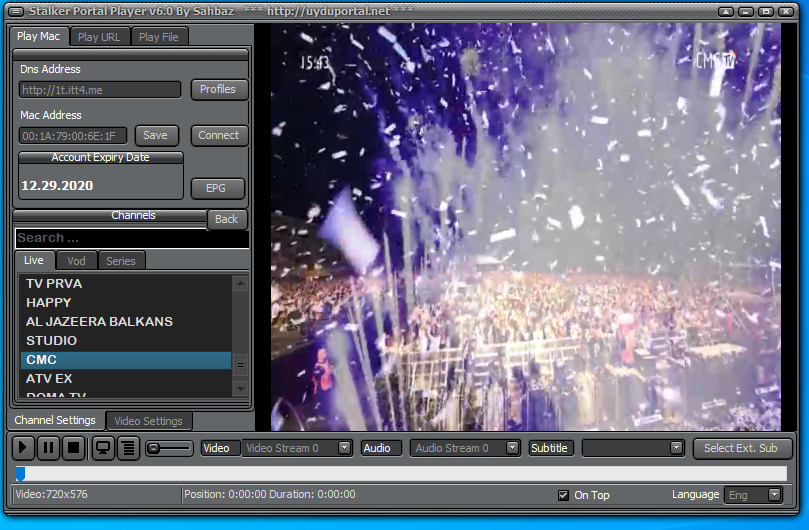Toggle the channel list panel icon
The width and height of the screenshot is (809, 530).
coord(128,447)
